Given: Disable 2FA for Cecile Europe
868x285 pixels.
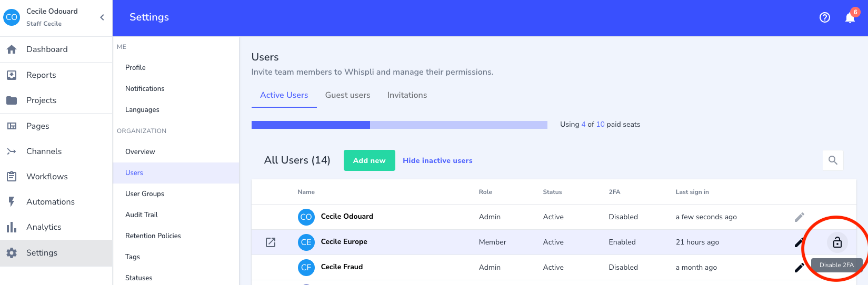Looking at the screenshot, I should 837,242.
